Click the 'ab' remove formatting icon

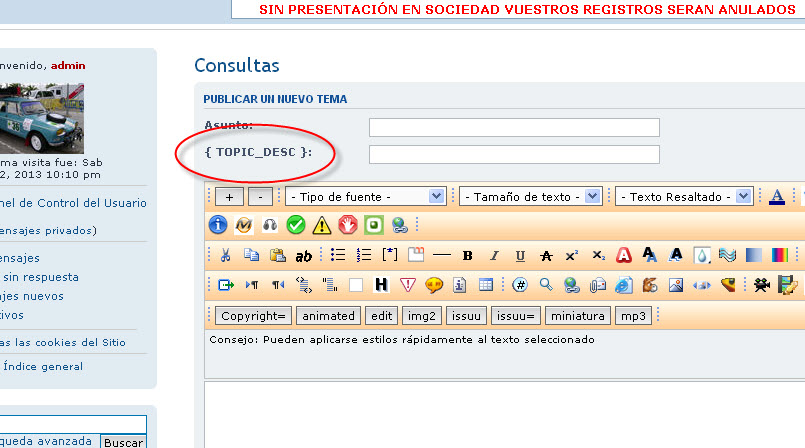click(x=303, y=256)
